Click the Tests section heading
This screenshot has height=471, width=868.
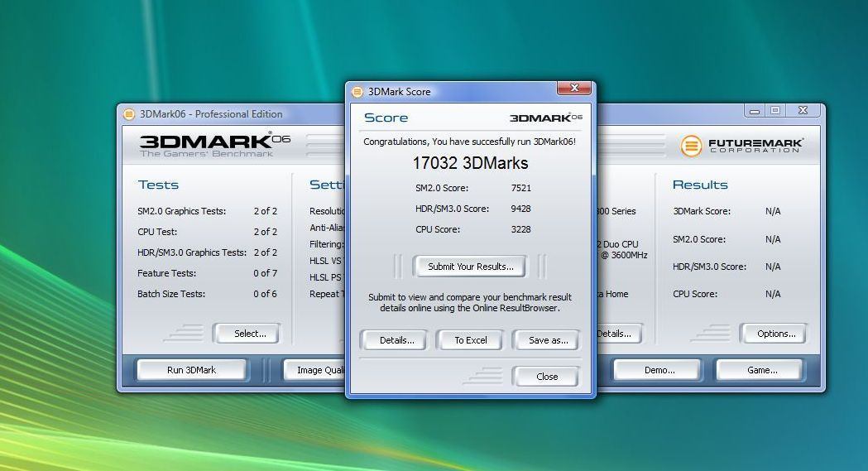point(158,185)
